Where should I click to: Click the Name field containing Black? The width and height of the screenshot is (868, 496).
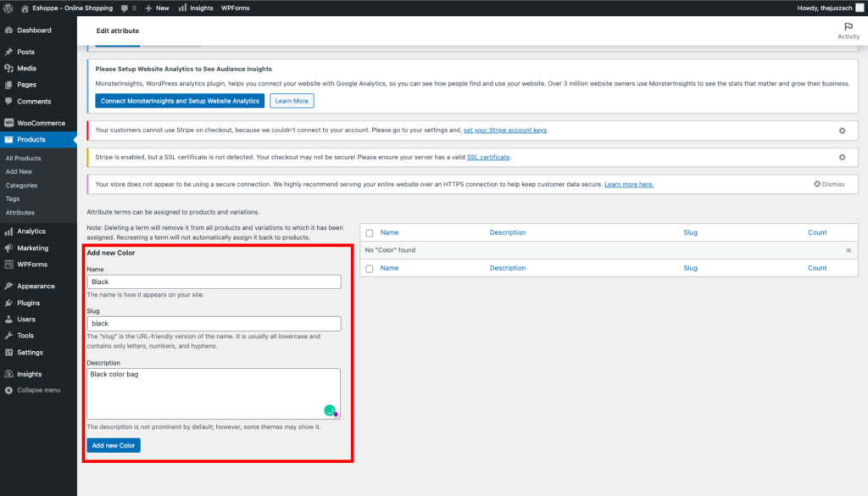pos(214,281)
